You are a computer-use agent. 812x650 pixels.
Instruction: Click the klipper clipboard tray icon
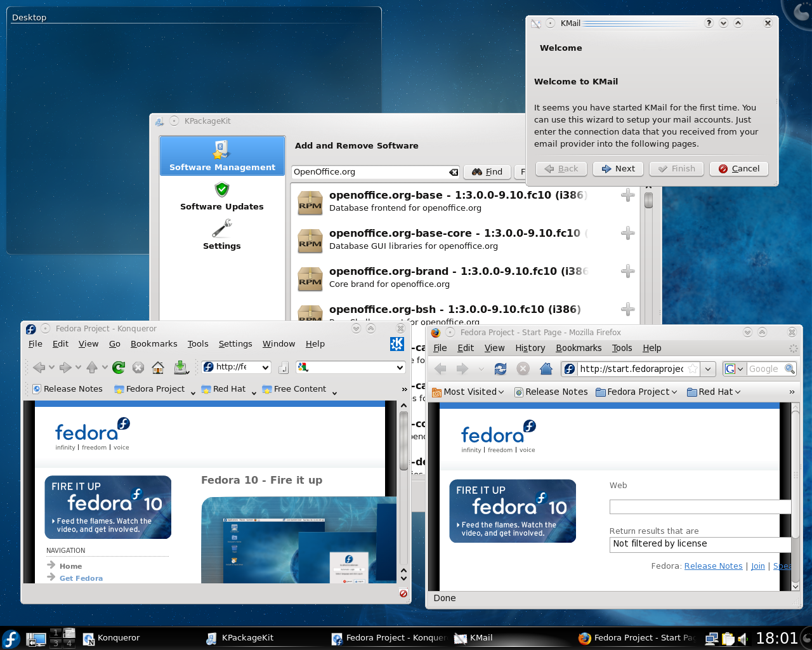tap(728, 639)
